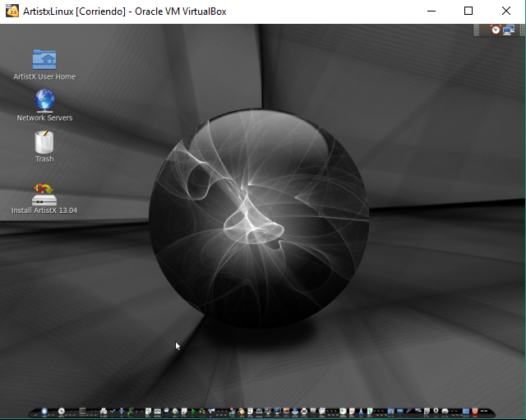
Task: Click the blue download arrow dock icon
Action: (122, 410)
